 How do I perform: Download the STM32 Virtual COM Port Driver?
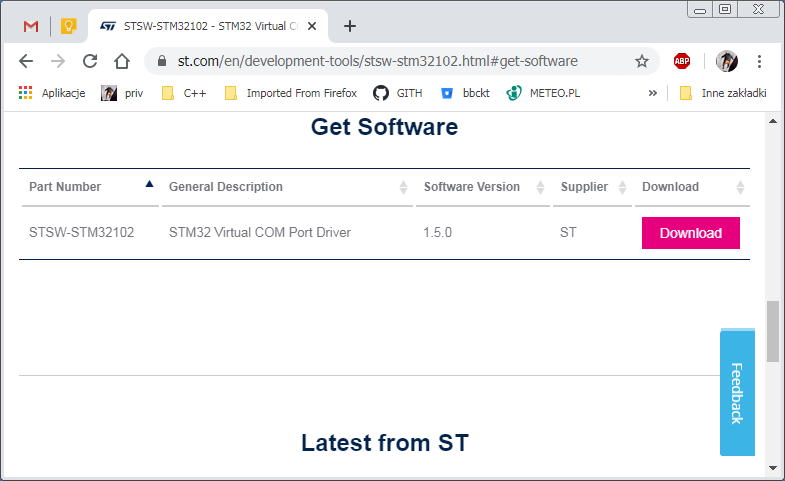click(690, 233)
